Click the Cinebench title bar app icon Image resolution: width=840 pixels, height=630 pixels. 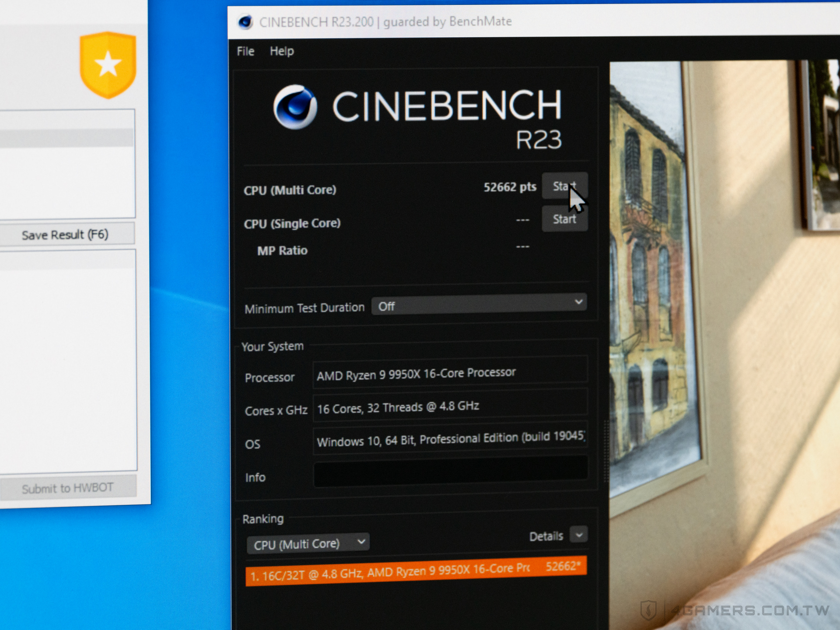[245, 22]
